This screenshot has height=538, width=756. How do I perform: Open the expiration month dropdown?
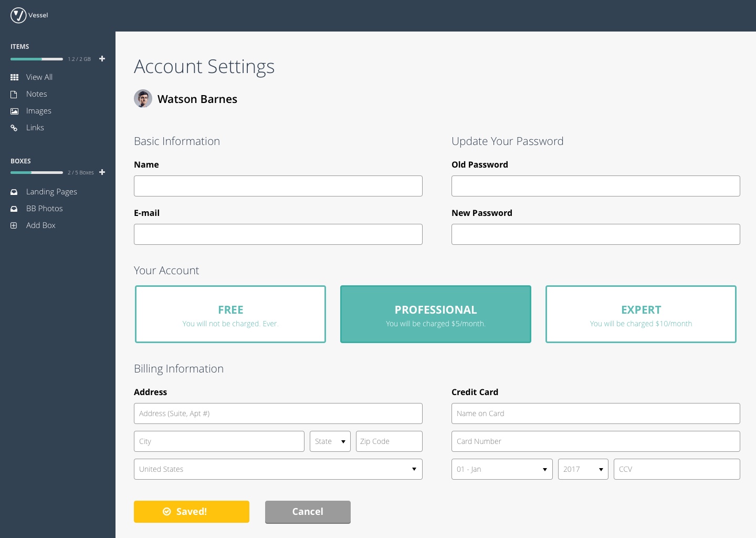pos(502,469)
